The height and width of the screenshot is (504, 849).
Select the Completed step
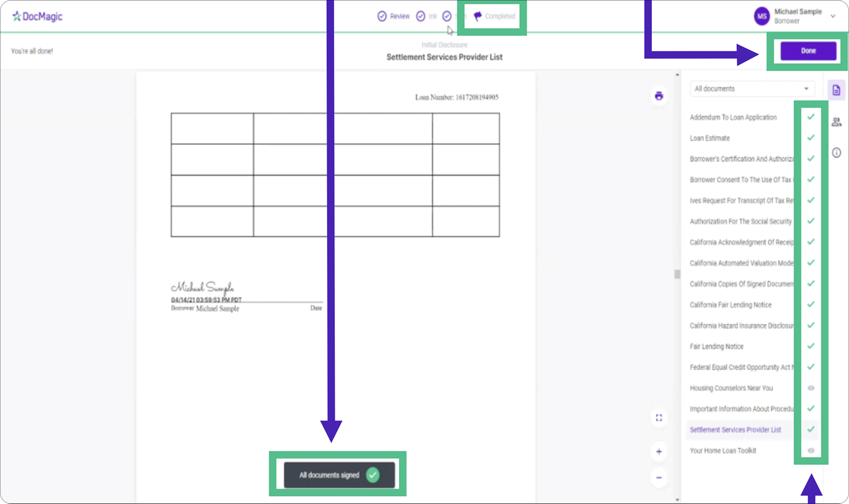[495, 16]
